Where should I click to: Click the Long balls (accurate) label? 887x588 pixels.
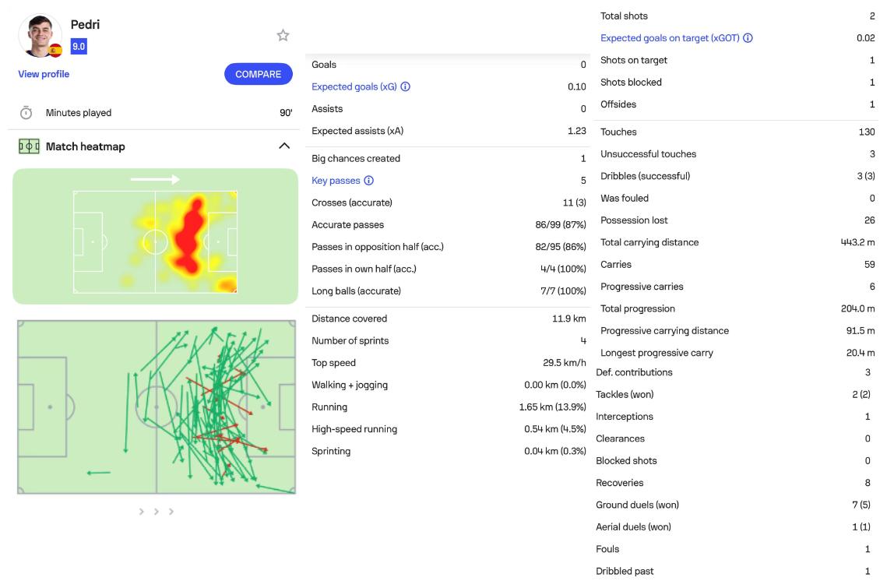coord(357,291)
